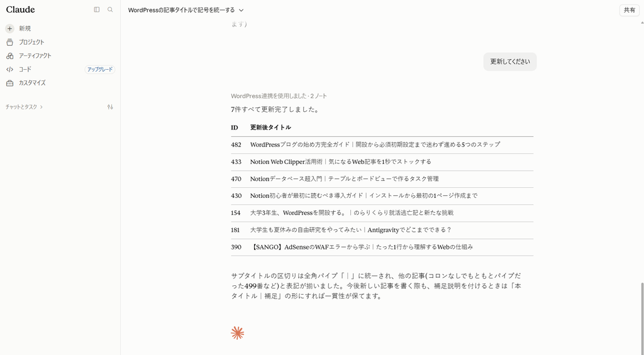Expand the チャットとタスク section

[25, 107]
